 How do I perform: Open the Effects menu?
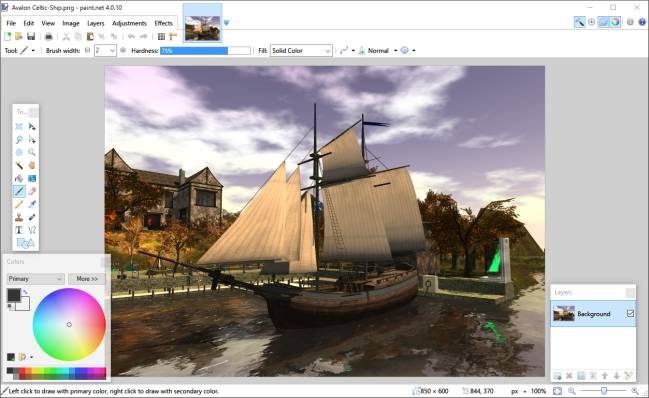pos(163,23)
